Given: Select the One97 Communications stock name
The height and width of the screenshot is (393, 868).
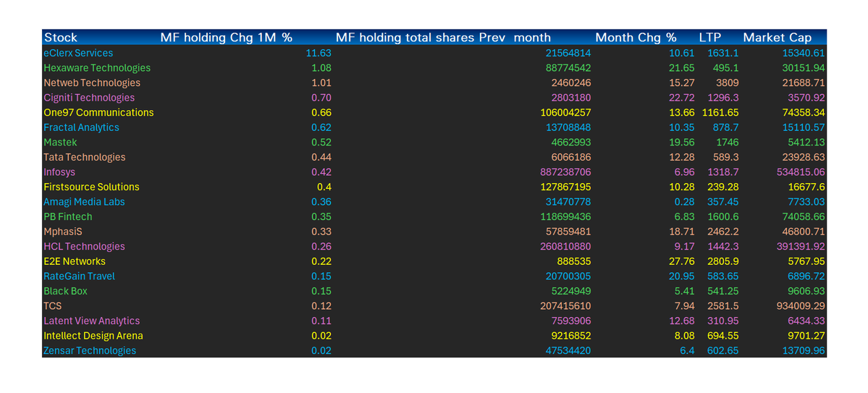Looking at the screenshot, I should [x=98, y=112].
